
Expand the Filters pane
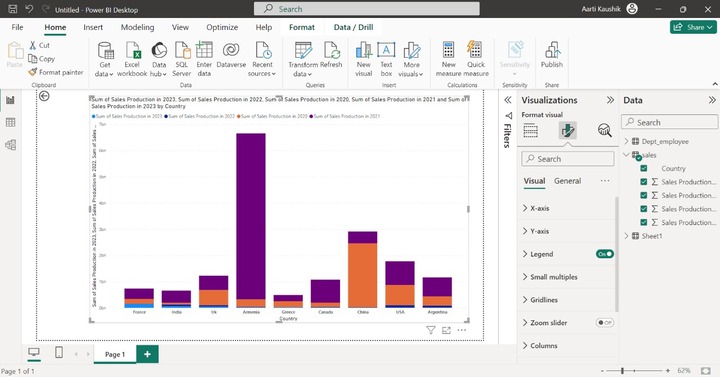[x=508, y=100]
